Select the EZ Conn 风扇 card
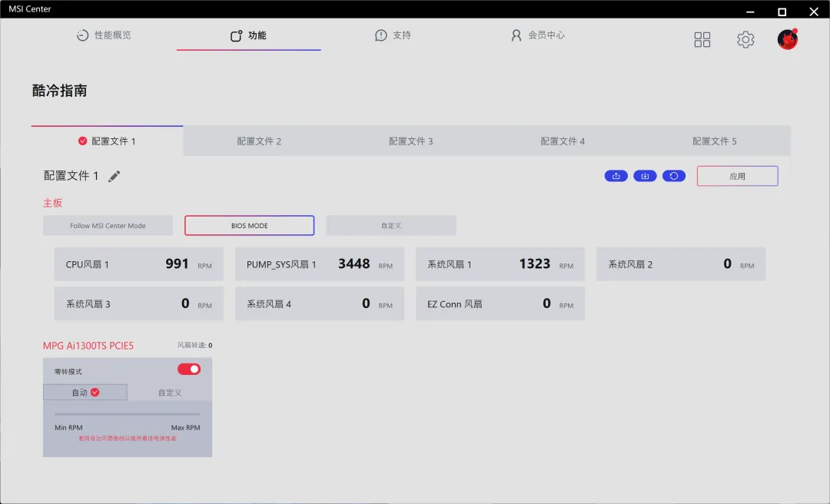This screenshot has height=504, width=830. tap(500, 303)
